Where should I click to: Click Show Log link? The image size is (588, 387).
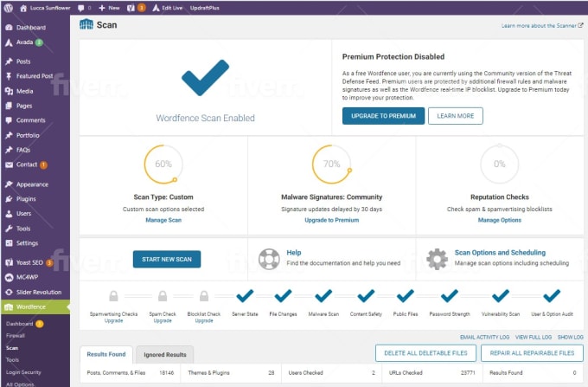570,338
